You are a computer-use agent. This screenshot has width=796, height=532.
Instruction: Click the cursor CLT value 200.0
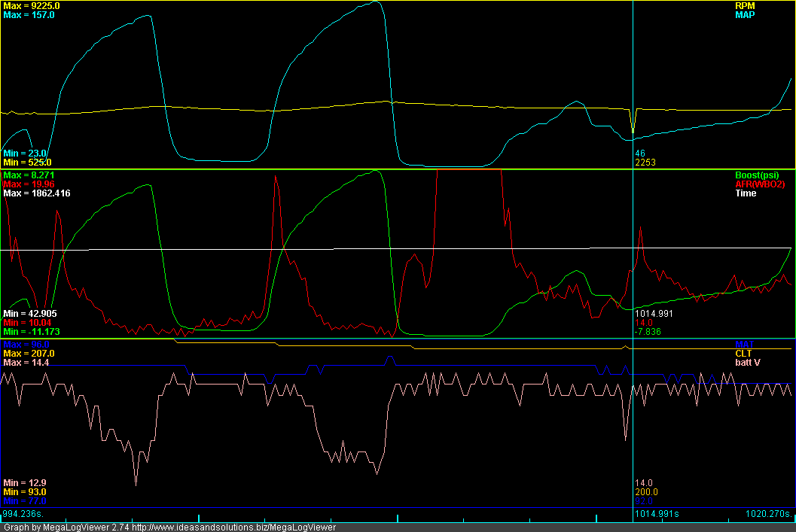pyautogui.click(x=646, y=492)
